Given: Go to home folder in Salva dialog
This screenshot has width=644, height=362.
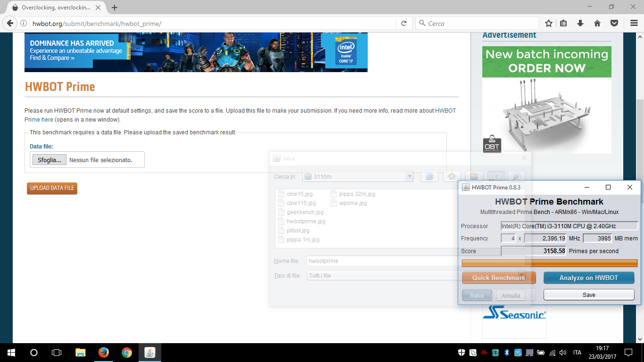Looking at the screenshot, I should coord(452,176).
